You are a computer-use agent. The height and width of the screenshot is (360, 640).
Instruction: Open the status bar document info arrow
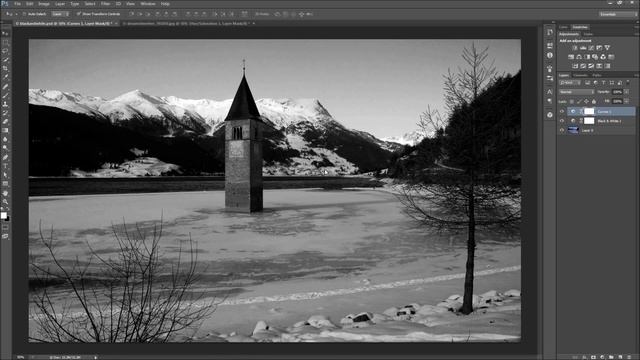point(96,357)
